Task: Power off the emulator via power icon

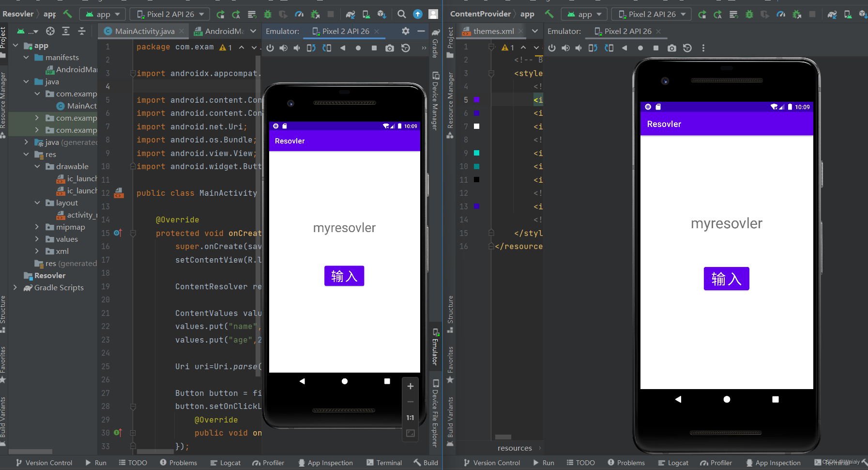Action: coord(270,48)
